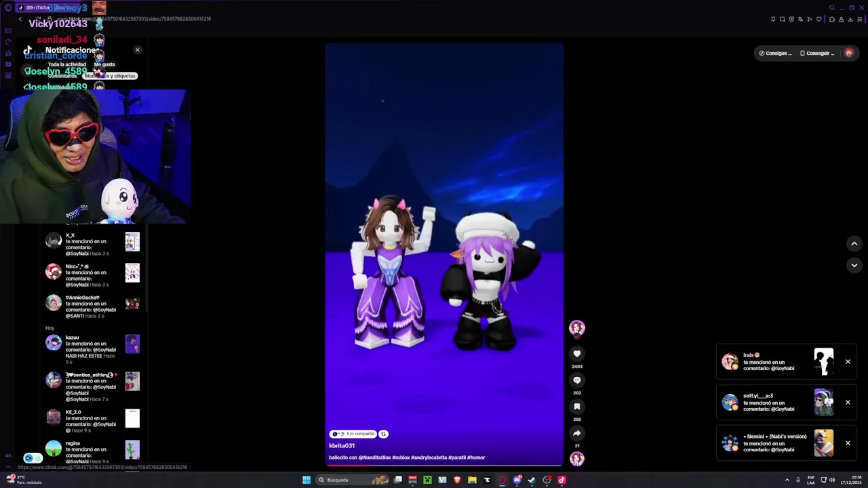Click the translate icon in the browser toolbar

(800, 19)
